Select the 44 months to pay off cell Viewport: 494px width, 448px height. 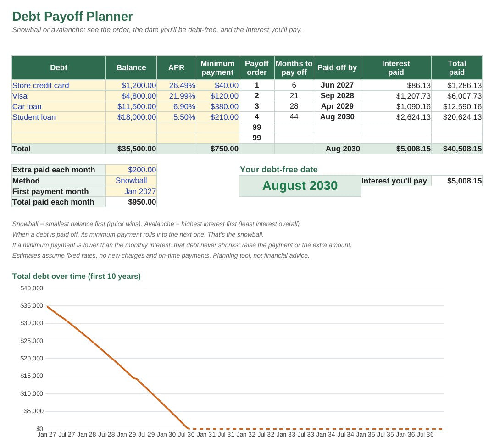click(294, 117)
